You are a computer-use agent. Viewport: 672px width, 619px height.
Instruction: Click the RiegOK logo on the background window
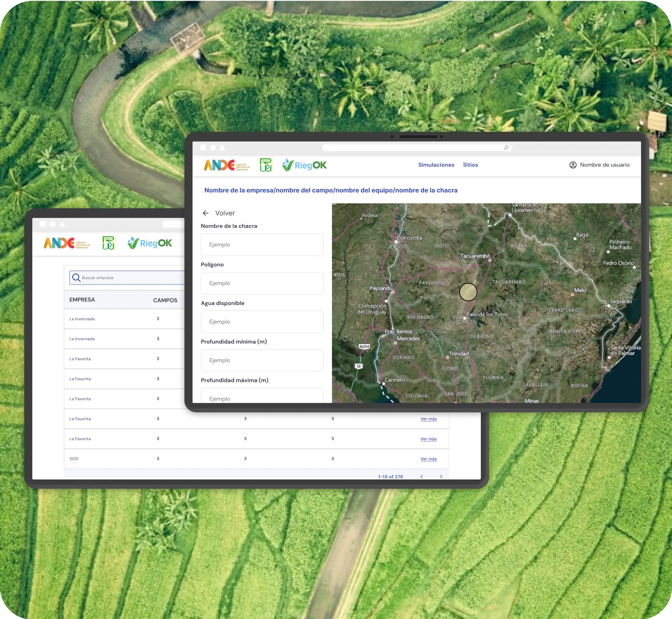(x=150, y=243)
